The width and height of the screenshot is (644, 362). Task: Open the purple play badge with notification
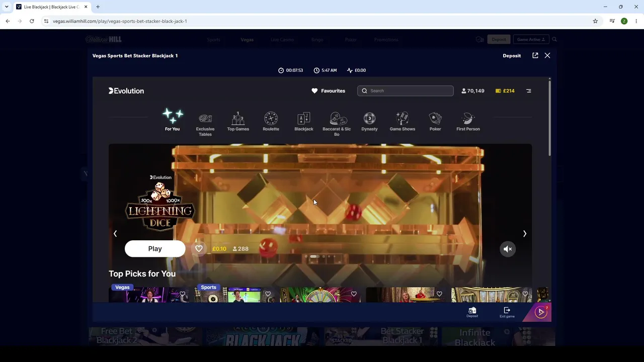coord(541,312)
